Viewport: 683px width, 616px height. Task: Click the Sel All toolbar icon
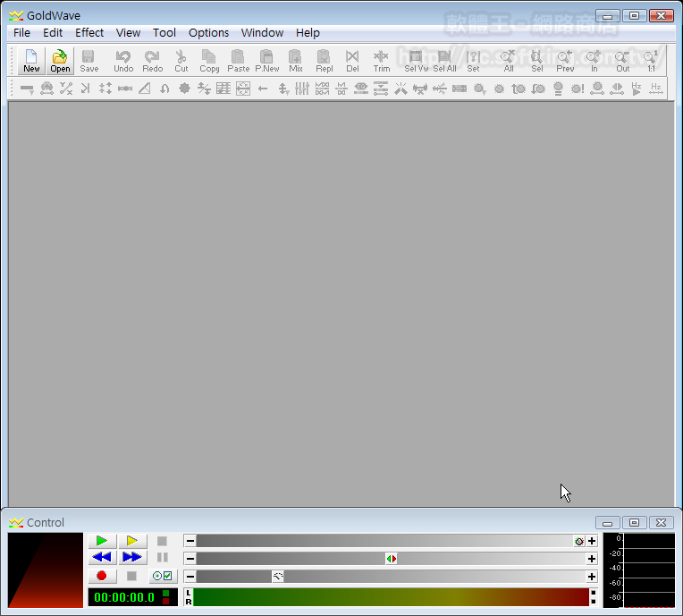click(444, 61)
